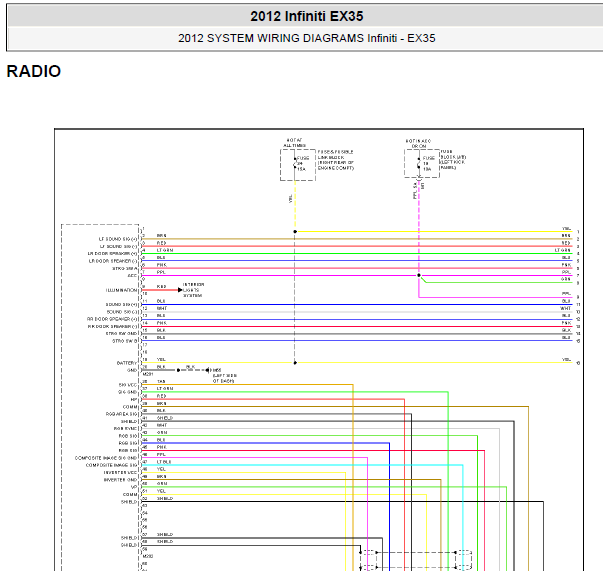Image resolution: width=603 pixels, height=571 pixels.
Task: Click the "RADIO" section heading
Action: click(x=34, y=71)
